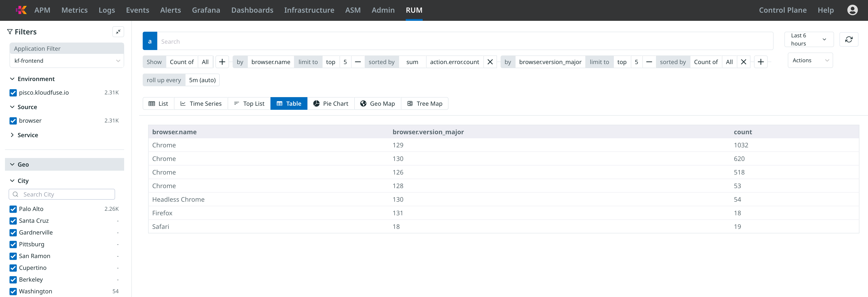This screenshot has width=868, height=297.
Task: Uncheck the Palo Alto city filter
Action: (13, 209)
